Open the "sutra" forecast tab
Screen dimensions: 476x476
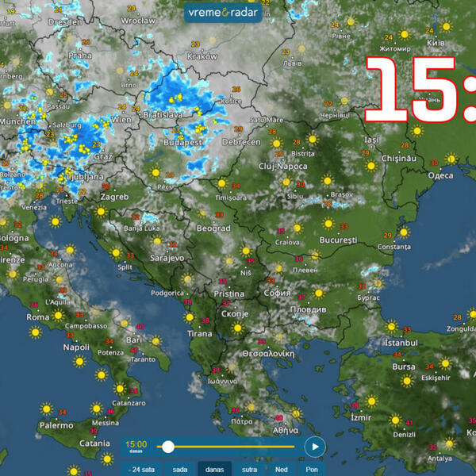249,469
